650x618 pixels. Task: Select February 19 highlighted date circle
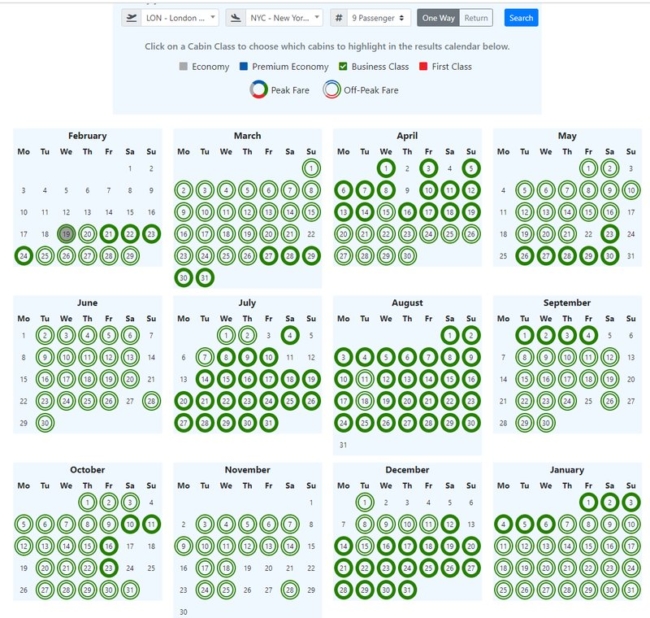pyautogui.click(x=66, y=234)
